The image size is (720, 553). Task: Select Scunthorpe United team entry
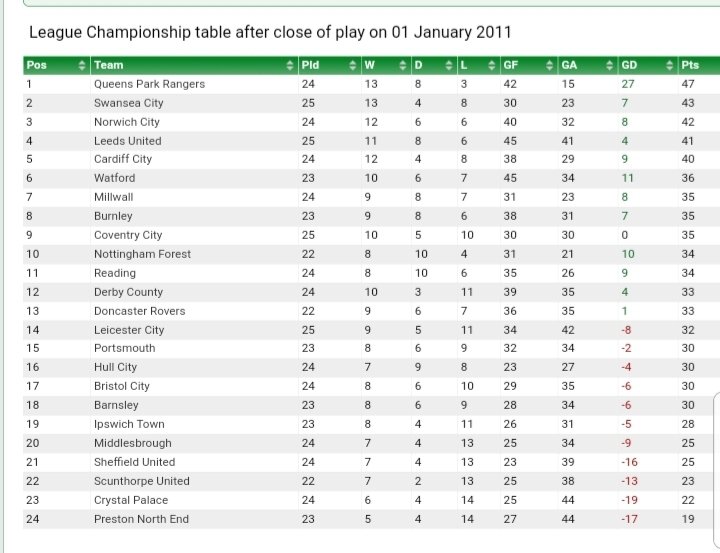[x=142, y=481]
